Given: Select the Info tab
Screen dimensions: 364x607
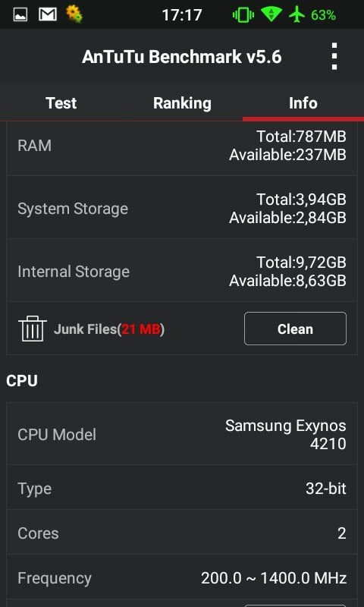Looking at the screenshot, I should click(x=303, y=103).
